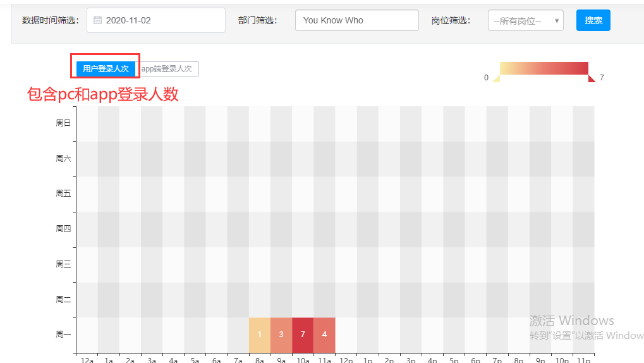This screenshot has height=363, width=644.
Task: Click the Monday 11a cell showing 4
Action: 324,335
